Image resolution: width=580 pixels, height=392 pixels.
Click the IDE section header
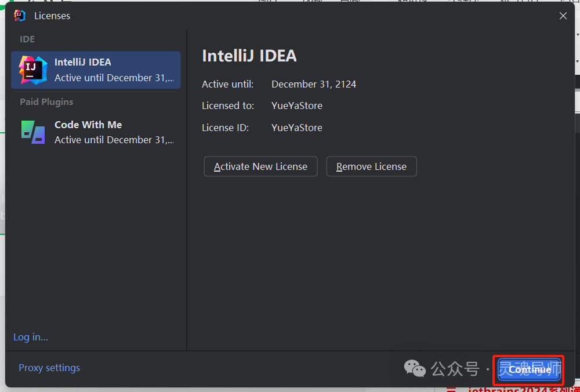pos(27,39)
